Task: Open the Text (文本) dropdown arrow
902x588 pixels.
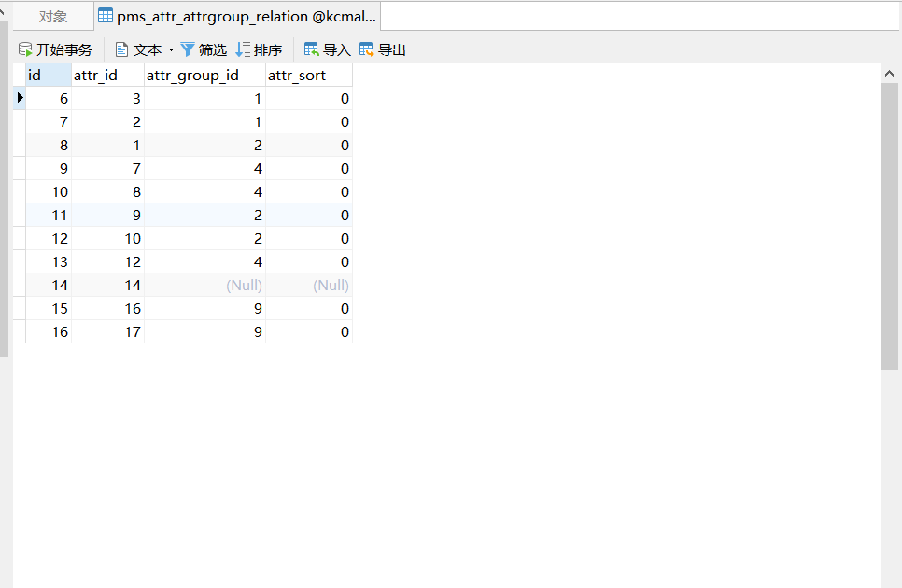Action: [171, 50]
